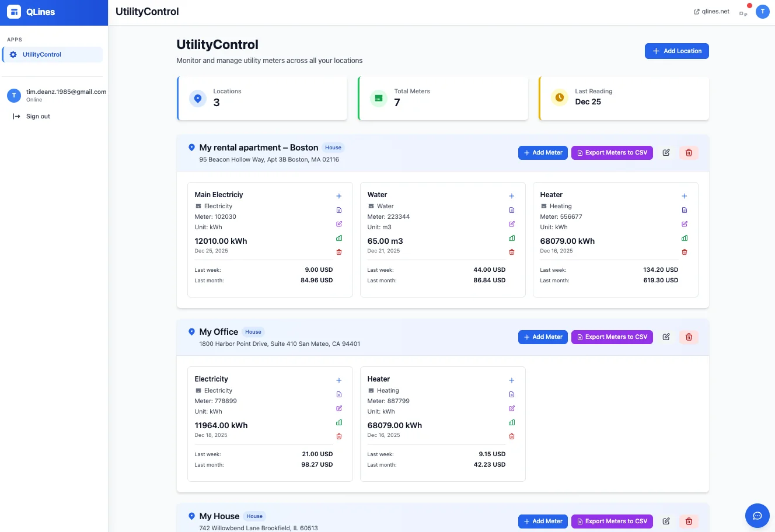Open document icon on Heater meter 887799
This screenshot has height=532, width=775.
click(x=512, y=394)
